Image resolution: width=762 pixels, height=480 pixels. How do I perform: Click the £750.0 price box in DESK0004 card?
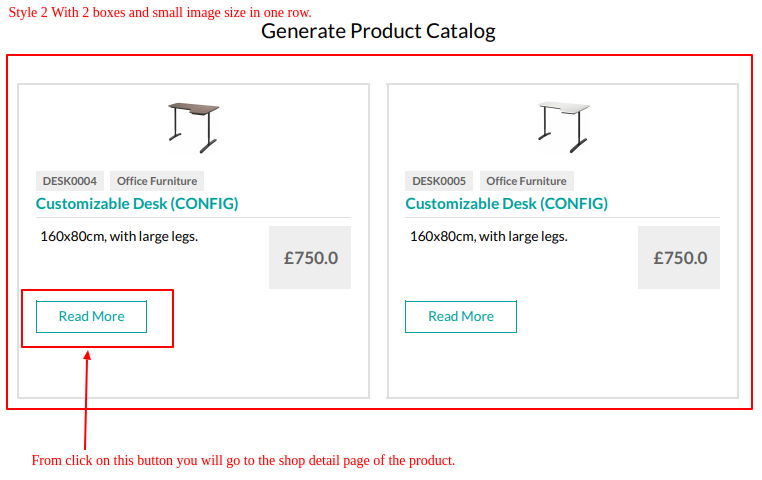(310, 257)
